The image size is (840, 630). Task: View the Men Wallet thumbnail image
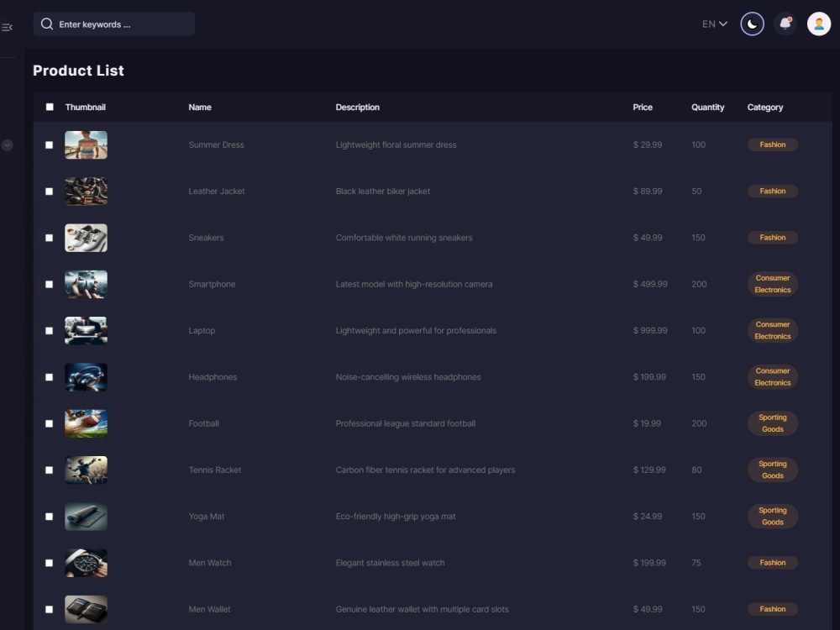pos(86,609)
